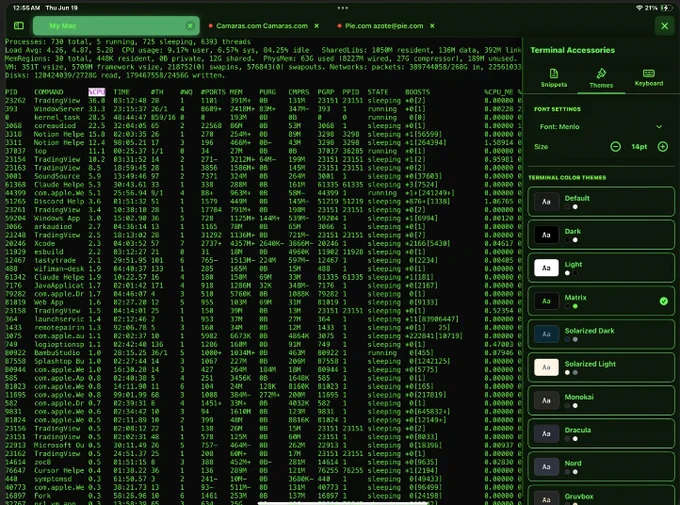Select the Monokai color theme
The image size is (680, 505).
coord(601,400)
